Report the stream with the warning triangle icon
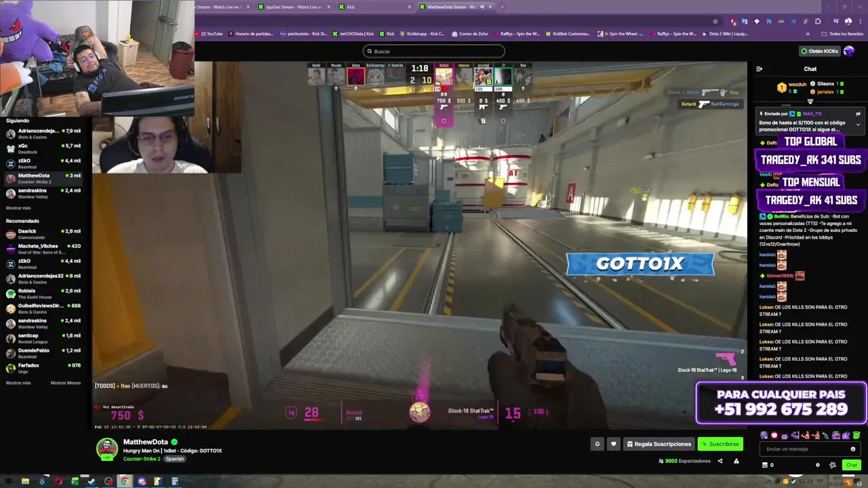The height and width of the screenshot is (488, 868). pyautogui.click(x=736, y=461)
